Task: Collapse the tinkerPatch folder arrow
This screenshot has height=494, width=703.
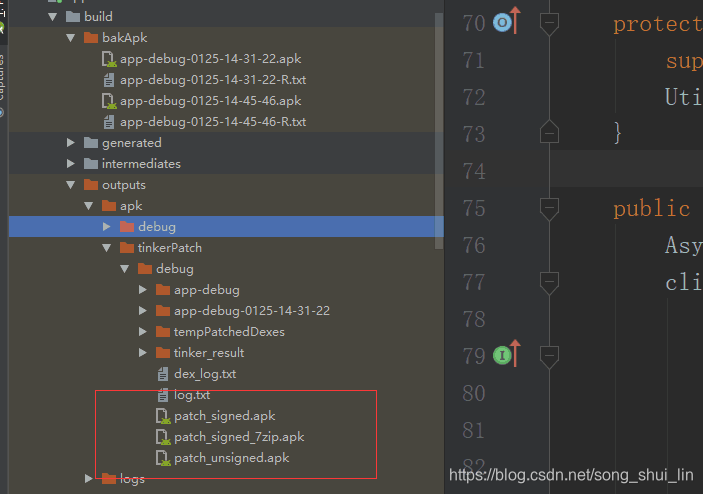Action: 106,248
